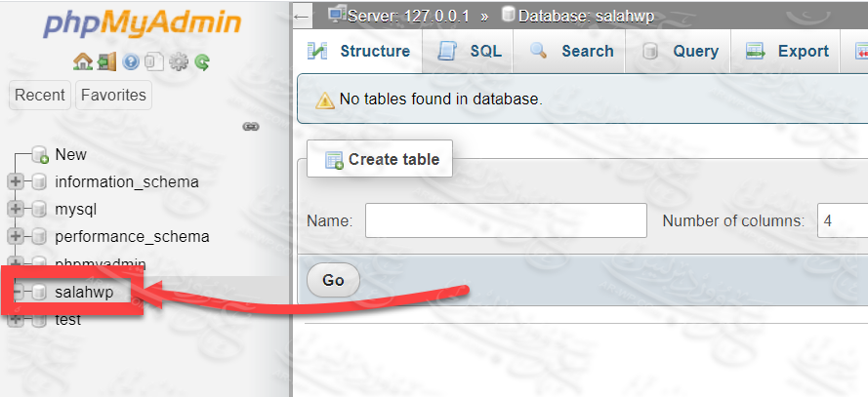
Task: Select New in the database tree
Action: click(x=70, y=154)
